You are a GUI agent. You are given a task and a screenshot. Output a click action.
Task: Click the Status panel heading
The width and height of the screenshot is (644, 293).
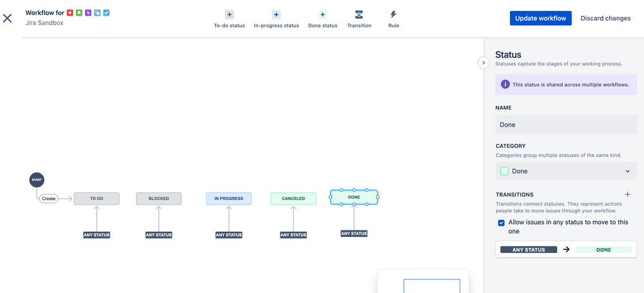click(508, 55)
